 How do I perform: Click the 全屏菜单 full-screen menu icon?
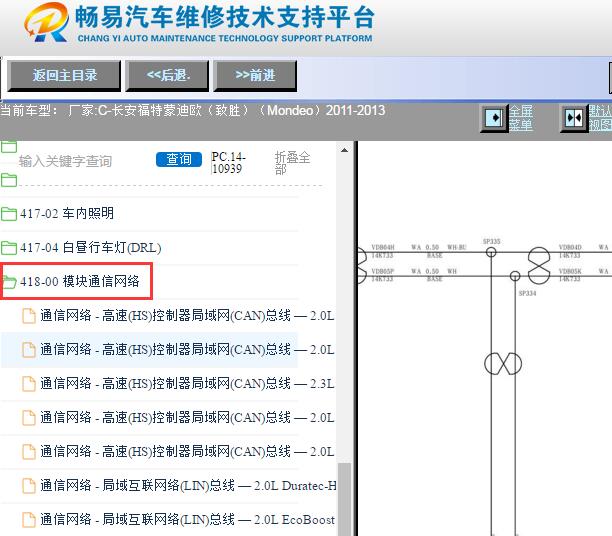[x=494, y=118]
